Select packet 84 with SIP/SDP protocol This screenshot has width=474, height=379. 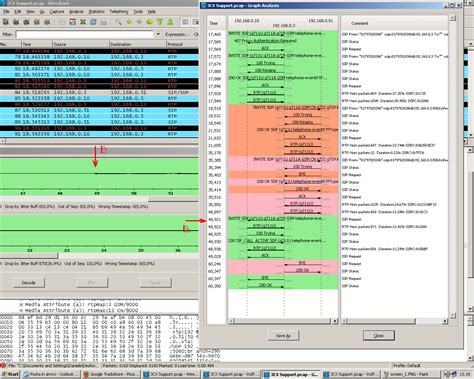99,92
